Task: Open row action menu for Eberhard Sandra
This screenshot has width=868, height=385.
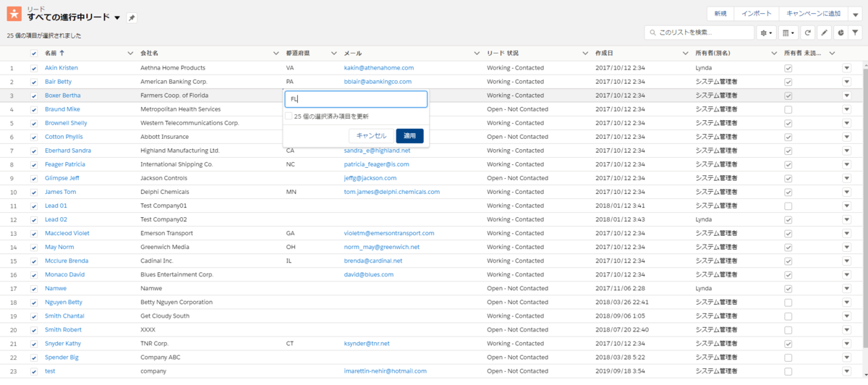Action: pyautogui.click(x=847, y=151)
